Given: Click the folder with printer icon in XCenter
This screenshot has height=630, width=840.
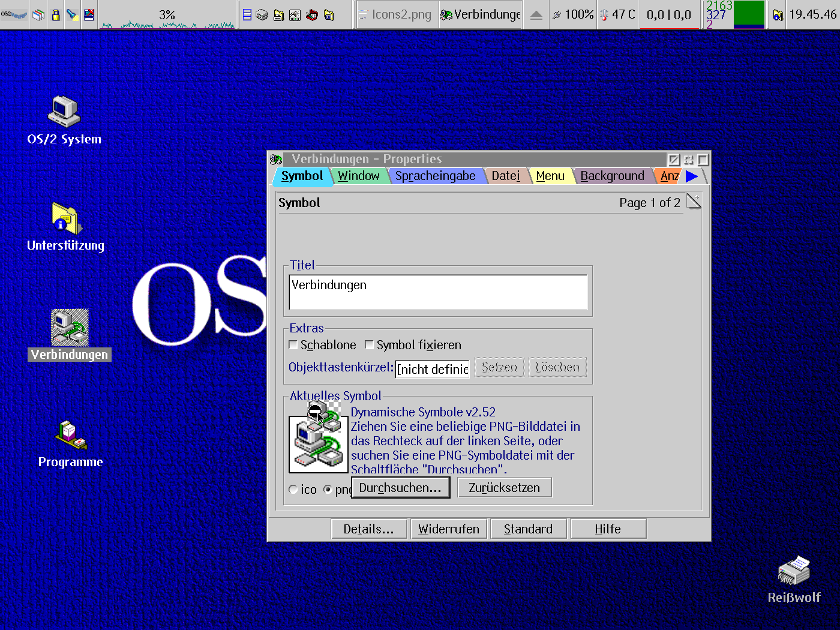Looking at the screenshot, I should point(278,14).
